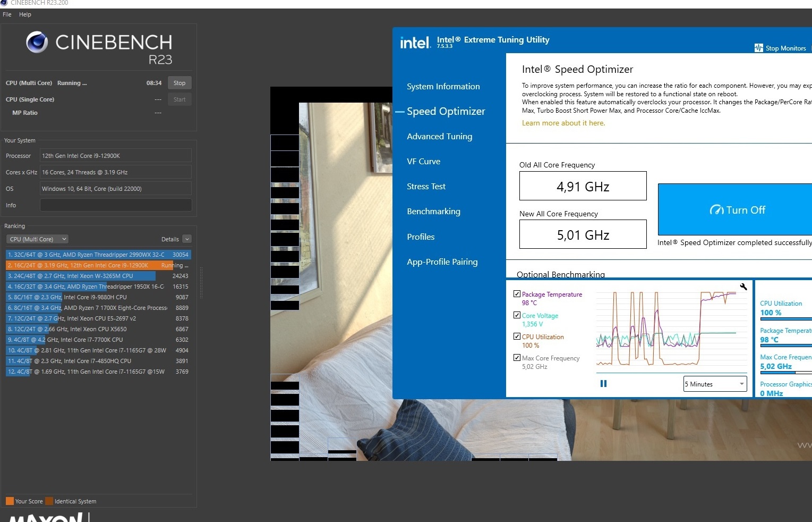Toggle Package Temperature checkbox
812x522 pixels.
coord(517,294)
